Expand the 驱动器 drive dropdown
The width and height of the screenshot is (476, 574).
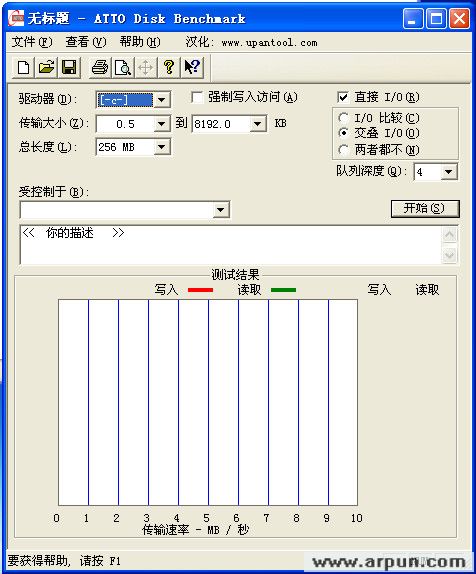coord(161,100)
